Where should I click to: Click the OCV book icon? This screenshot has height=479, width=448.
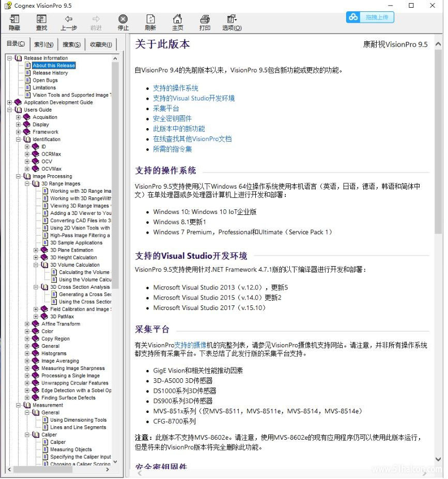(36, 161)
